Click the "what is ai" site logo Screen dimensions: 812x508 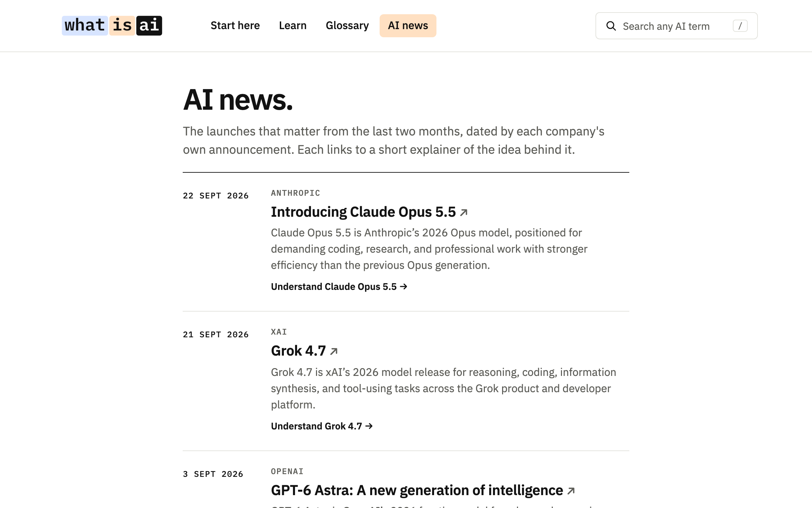112,26
